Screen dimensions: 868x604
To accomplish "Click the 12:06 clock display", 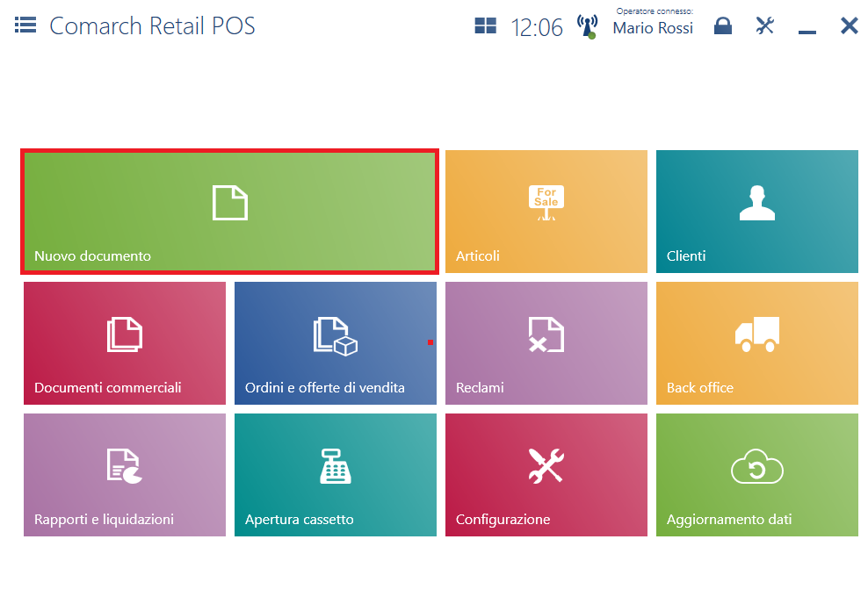I will pyautogui.click(x=537, y=28).
